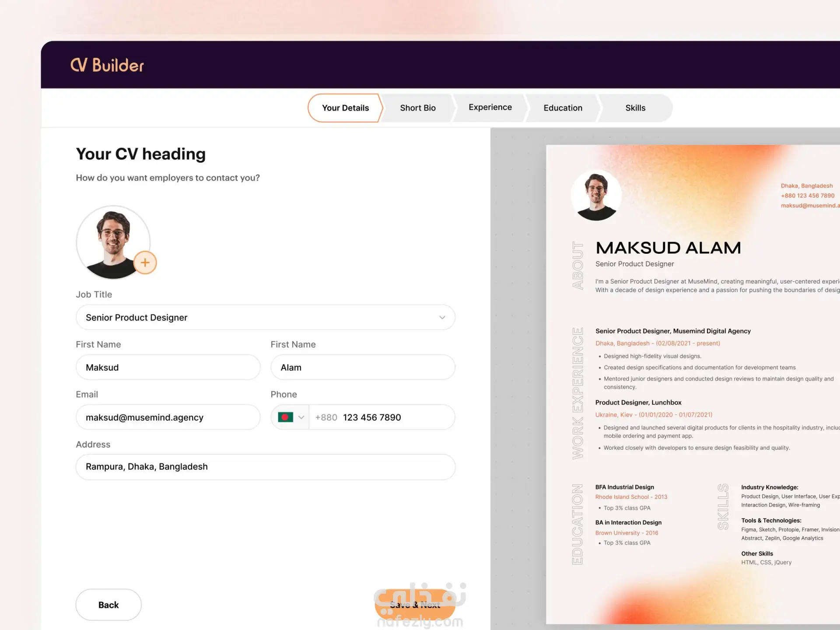The width and height of the screenshot is (840, 630).
Task: Click the 'Tools & Technologies:' skills heading
Action: point(771,521)
